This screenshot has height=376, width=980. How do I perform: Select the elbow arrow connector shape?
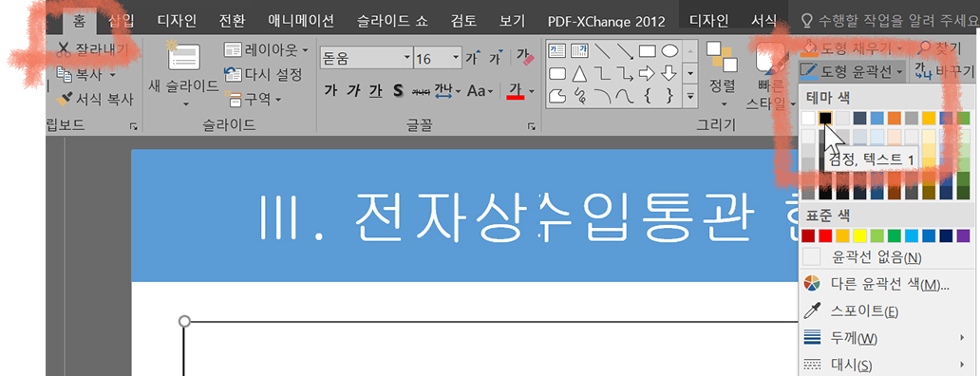(x=625, y=74)
